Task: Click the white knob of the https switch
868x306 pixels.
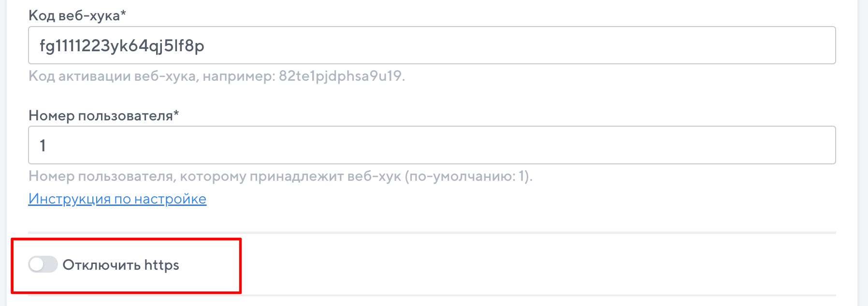Action: (36, 264)
